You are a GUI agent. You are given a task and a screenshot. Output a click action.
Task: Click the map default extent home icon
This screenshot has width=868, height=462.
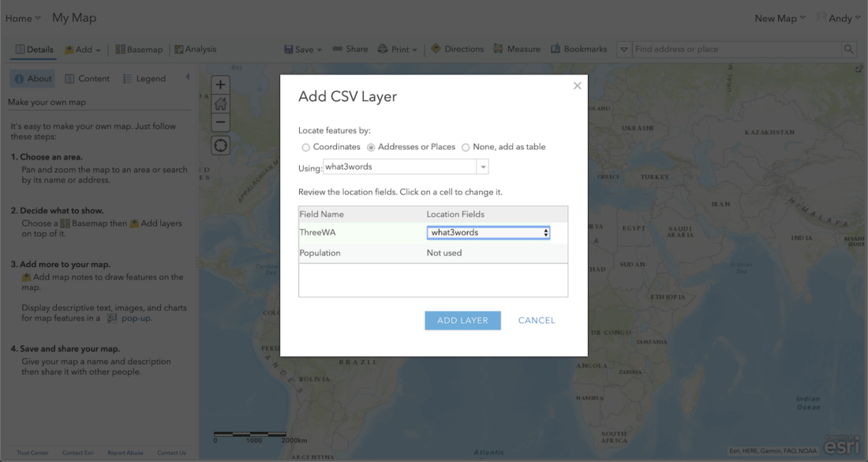point(220,103)
